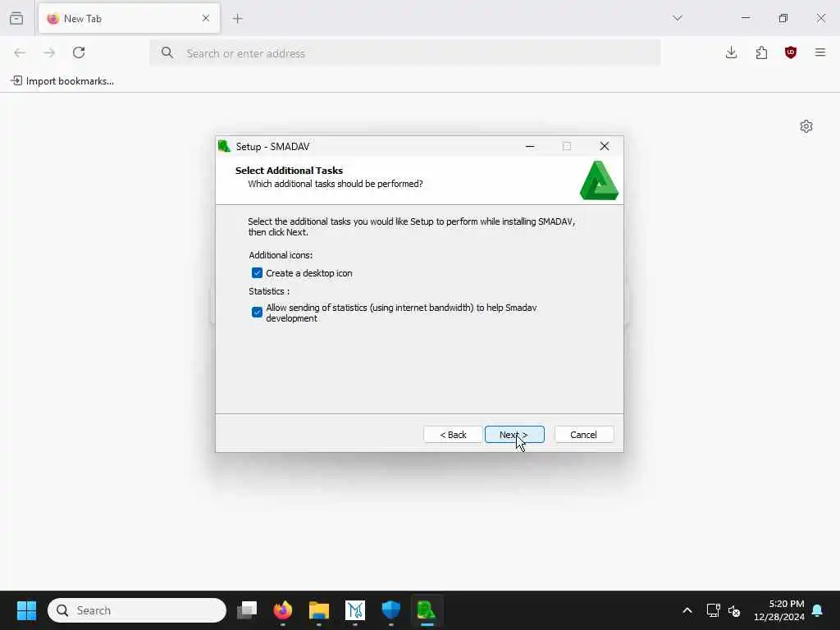Cancel the SMADAV setup
Screen dimensions: 840x630
coord(584,435)
